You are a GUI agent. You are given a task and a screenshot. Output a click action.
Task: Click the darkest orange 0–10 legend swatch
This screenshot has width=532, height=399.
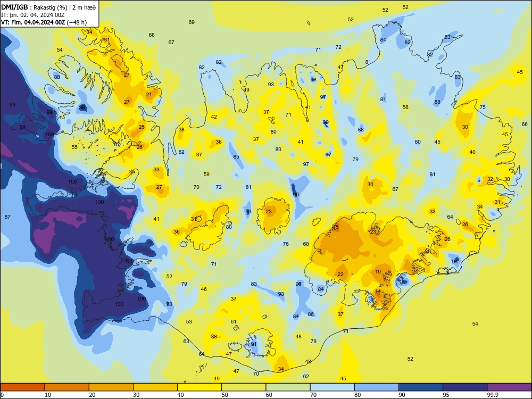(x=22, y=387)
